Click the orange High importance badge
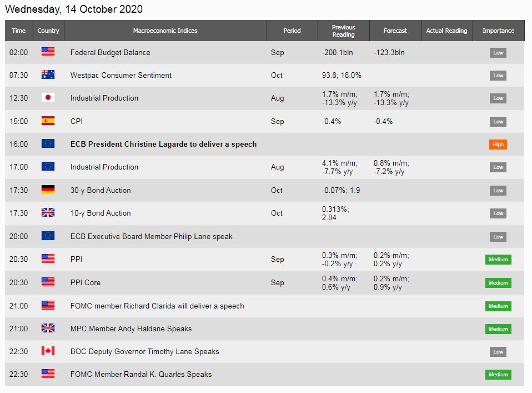Viewport: 532px width, 393px height. pyautogui.click(x=498, y=145)
